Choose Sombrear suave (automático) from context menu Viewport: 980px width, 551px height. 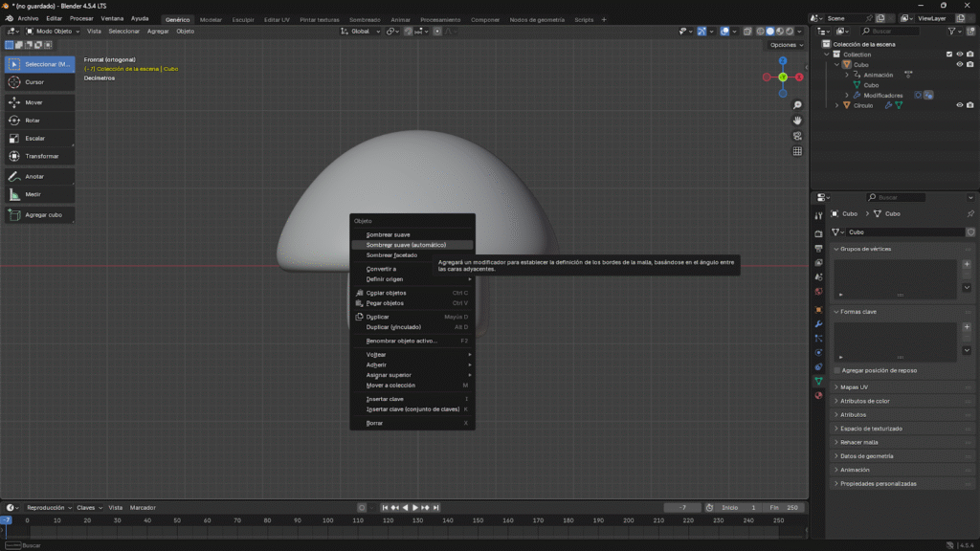click(406, 245)
